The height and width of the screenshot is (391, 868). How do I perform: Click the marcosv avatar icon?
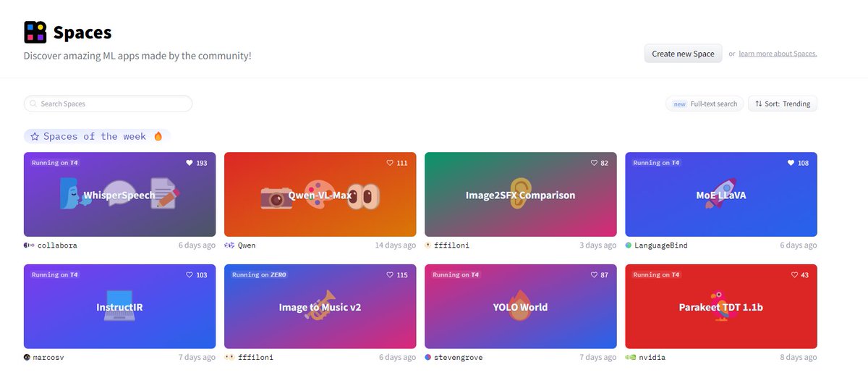pos(27,358)
